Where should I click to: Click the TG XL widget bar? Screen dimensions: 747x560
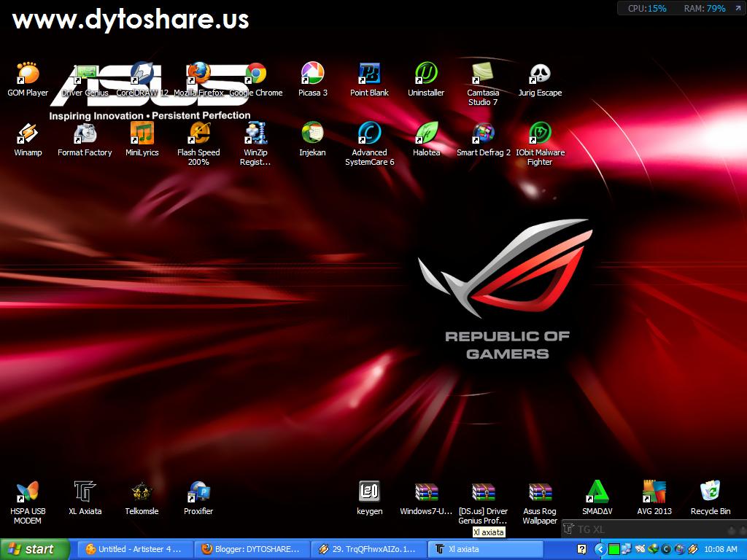(654, 529)
